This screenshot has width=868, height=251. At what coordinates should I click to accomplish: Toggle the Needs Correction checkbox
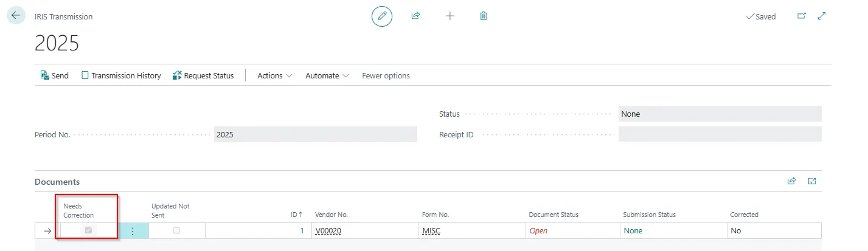point(89,231)
